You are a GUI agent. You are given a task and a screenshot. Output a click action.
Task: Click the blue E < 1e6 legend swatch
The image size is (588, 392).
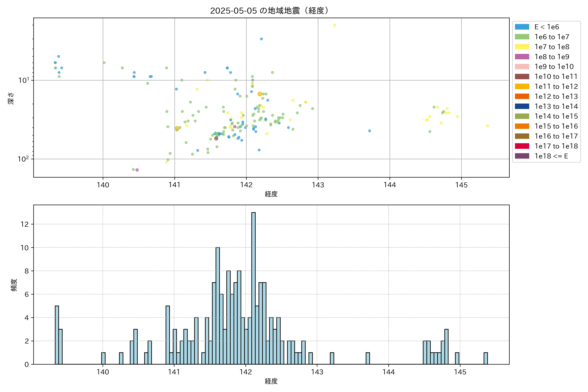pos(522,27)
